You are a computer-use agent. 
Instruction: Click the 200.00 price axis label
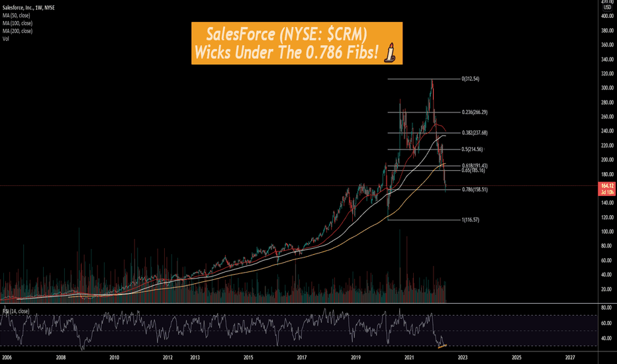pos(607,159)
